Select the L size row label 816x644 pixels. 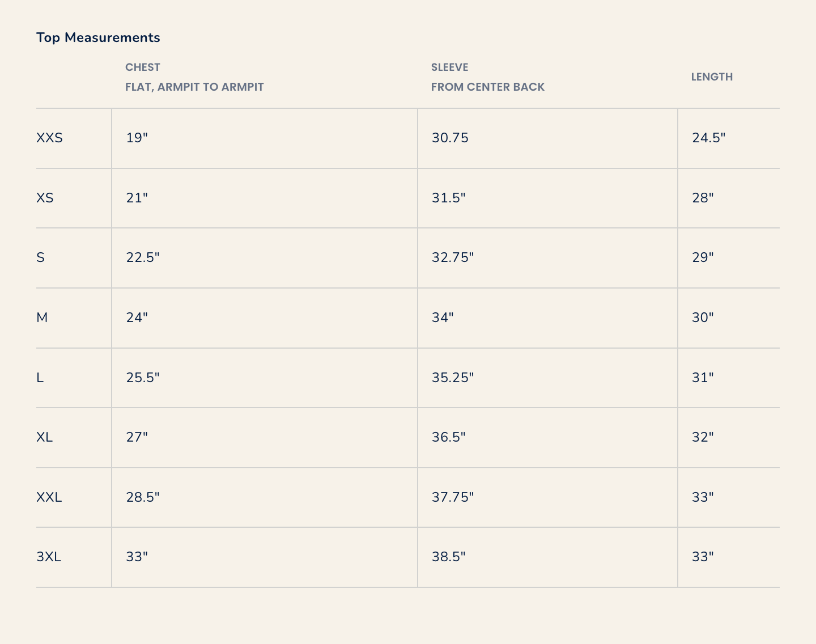click(x=40, y=378)
